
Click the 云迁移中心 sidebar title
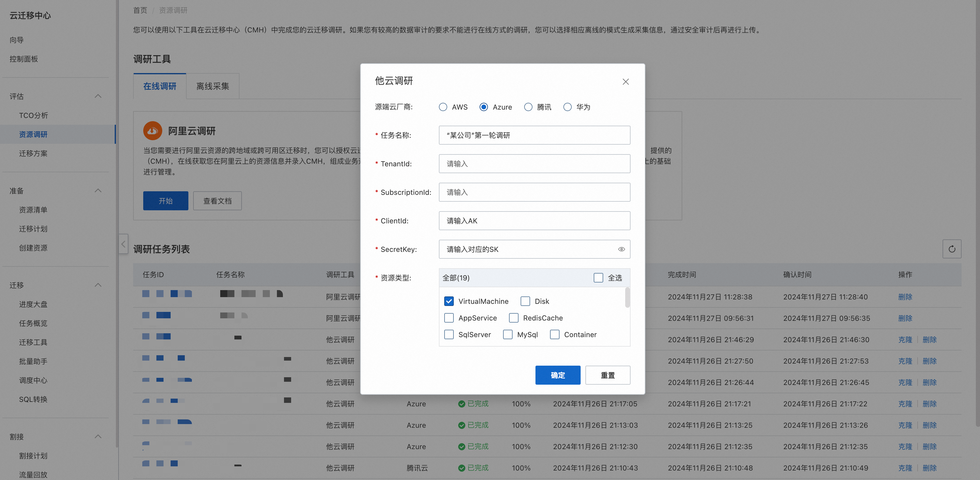click(x=30, y=15)
